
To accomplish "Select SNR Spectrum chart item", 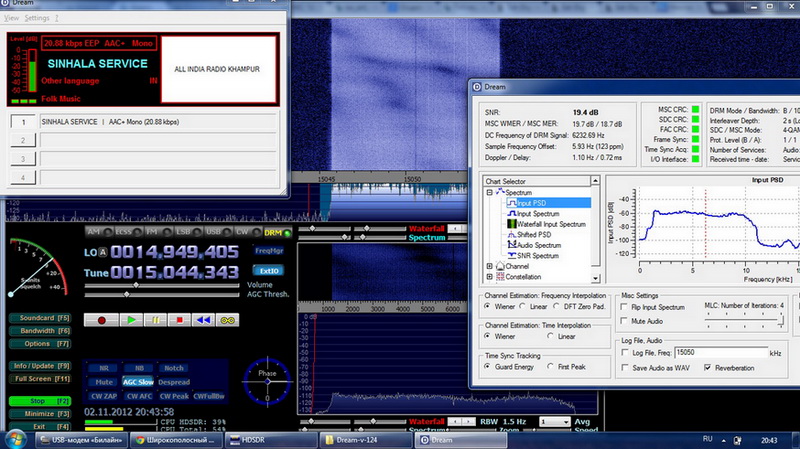I will pos(538,256).
